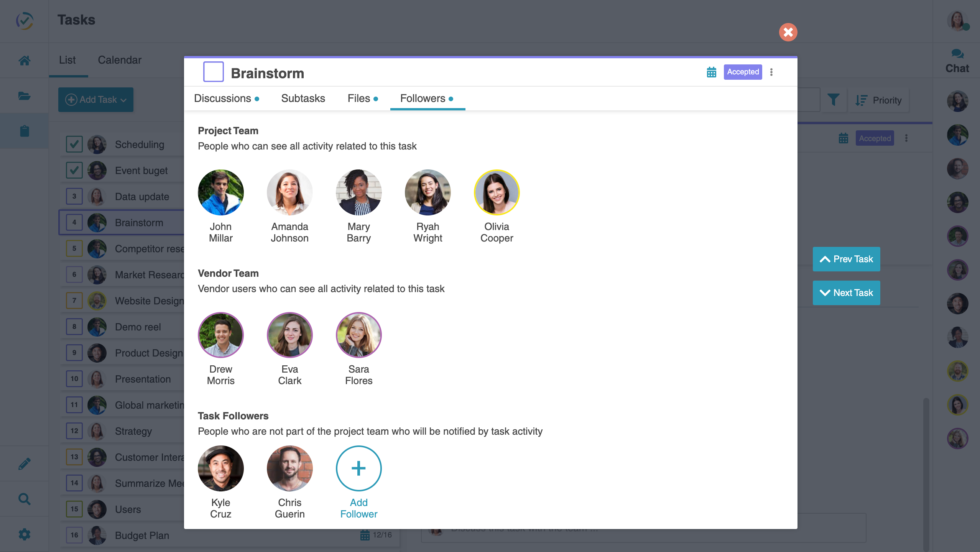Screen dimensions: 980x552
Task: Open settings gear in sidebar
Action: pyautogui.click(x=25, y=534)
